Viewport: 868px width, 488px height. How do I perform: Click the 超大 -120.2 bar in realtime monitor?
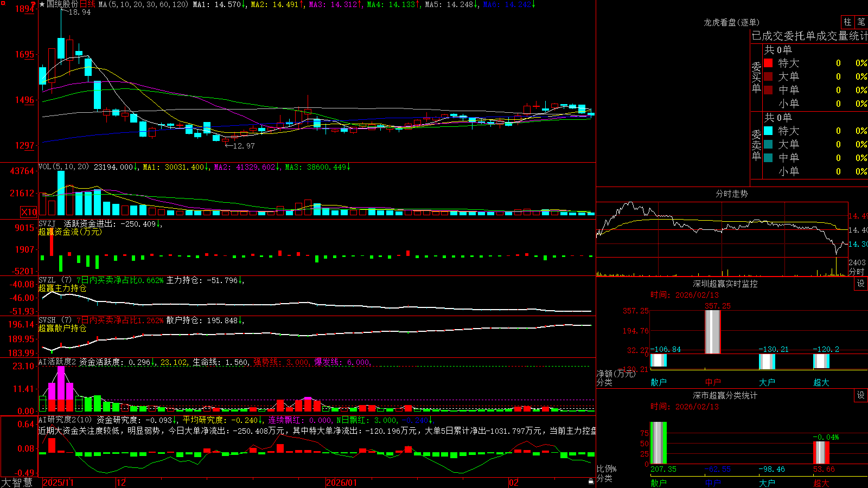coord(821,361)
